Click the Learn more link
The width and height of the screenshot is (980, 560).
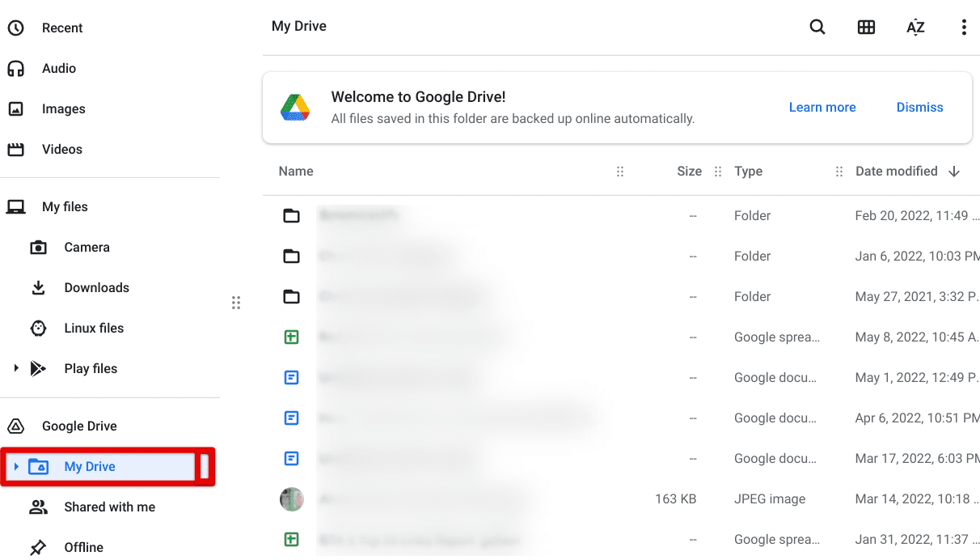coord(822,107)
